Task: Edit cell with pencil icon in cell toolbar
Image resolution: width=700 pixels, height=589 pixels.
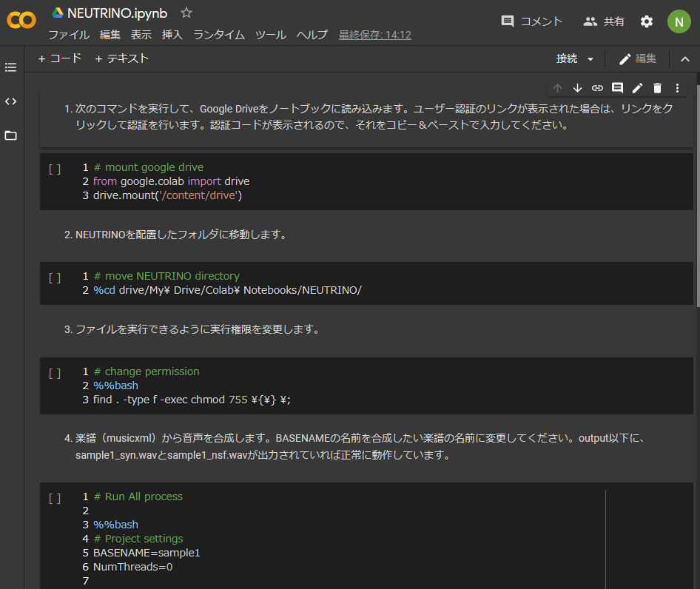Action: click(x=637, y=88)
